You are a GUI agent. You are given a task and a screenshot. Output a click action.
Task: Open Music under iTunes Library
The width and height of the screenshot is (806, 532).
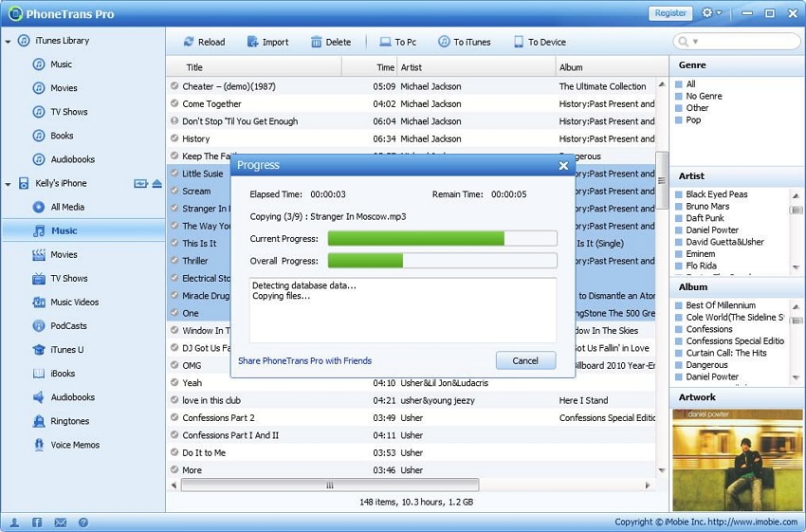52,64
